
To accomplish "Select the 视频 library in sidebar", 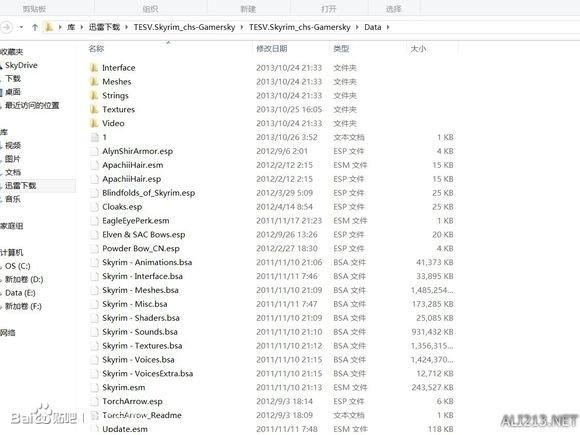I will click(x=13, y=145).
